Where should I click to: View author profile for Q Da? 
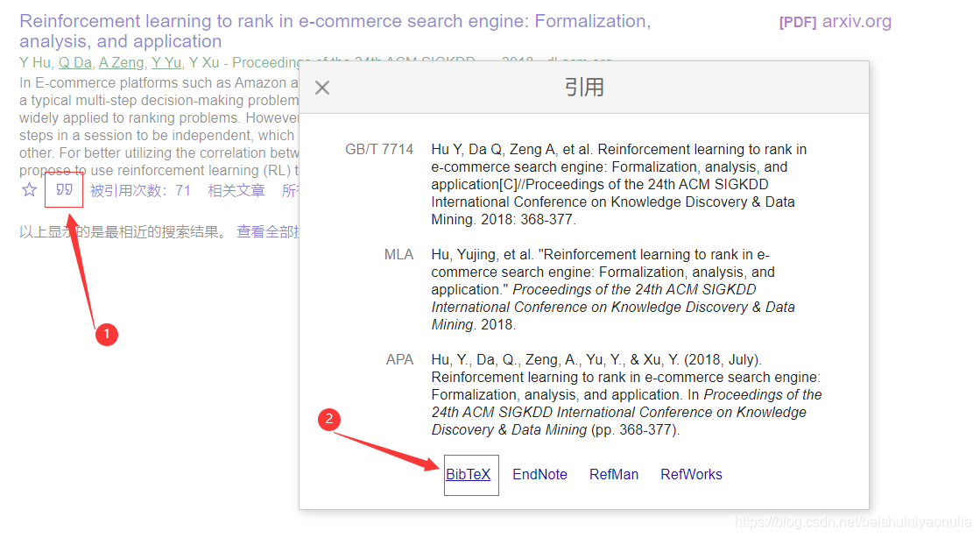click(75, 62)
